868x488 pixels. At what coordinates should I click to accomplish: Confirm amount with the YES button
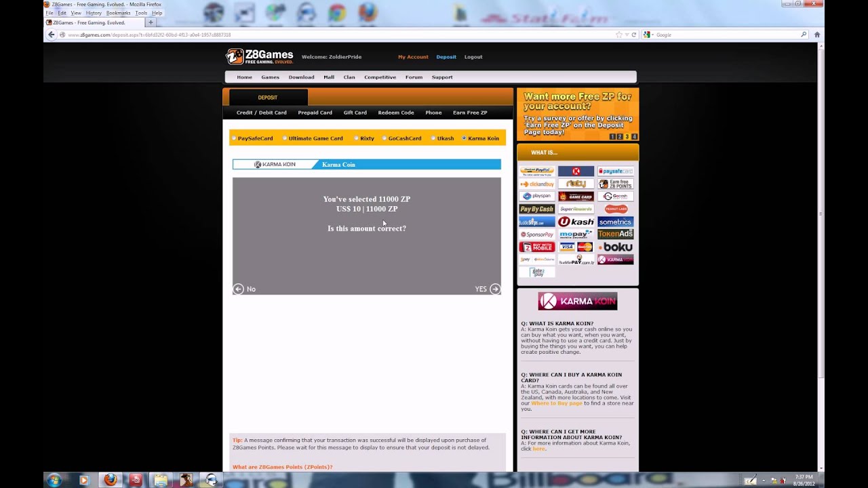coord(488,289)
